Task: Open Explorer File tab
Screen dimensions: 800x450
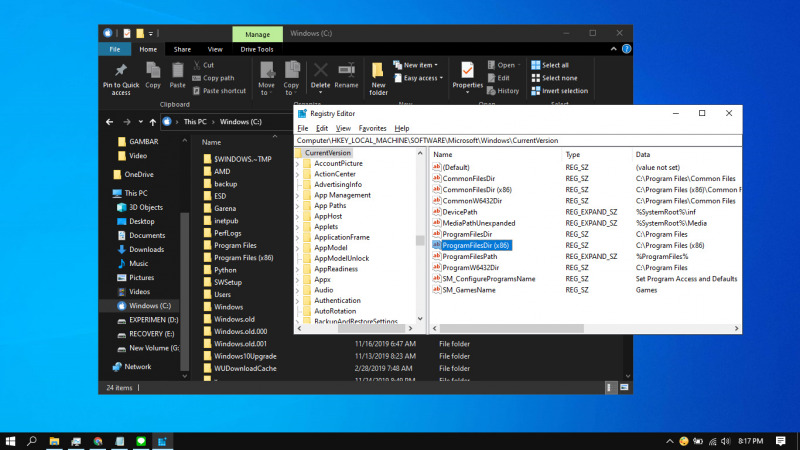Action: point(115,49)
